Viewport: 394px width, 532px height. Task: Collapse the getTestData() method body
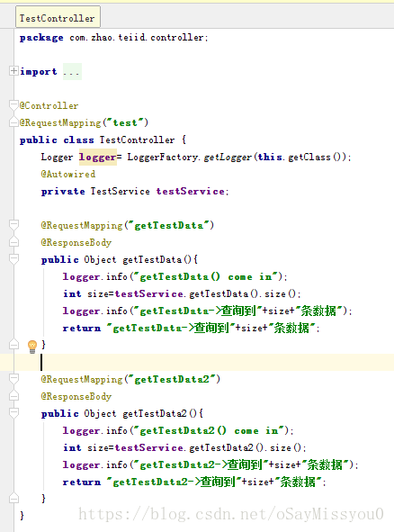pyautogui.click(x=13, y=259)
